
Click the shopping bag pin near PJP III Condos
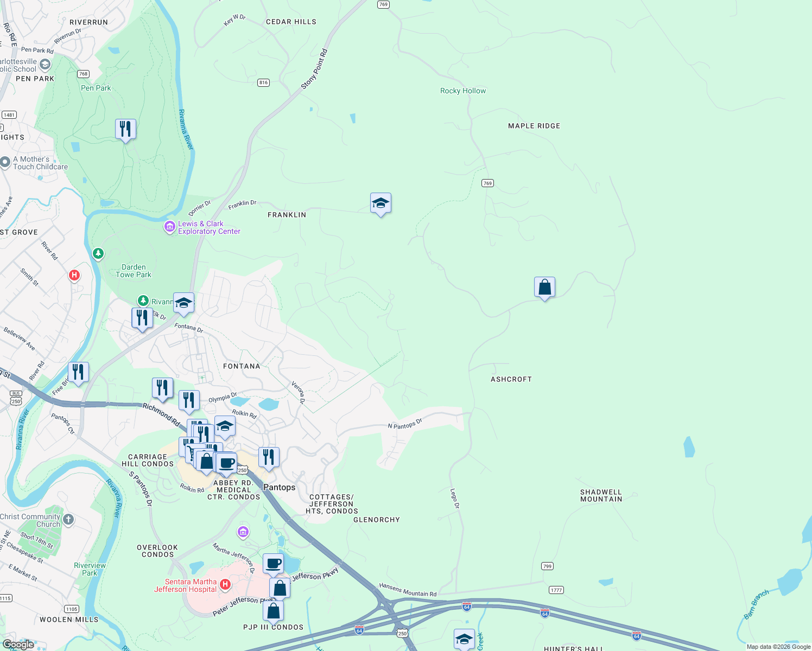click(274, 611)
